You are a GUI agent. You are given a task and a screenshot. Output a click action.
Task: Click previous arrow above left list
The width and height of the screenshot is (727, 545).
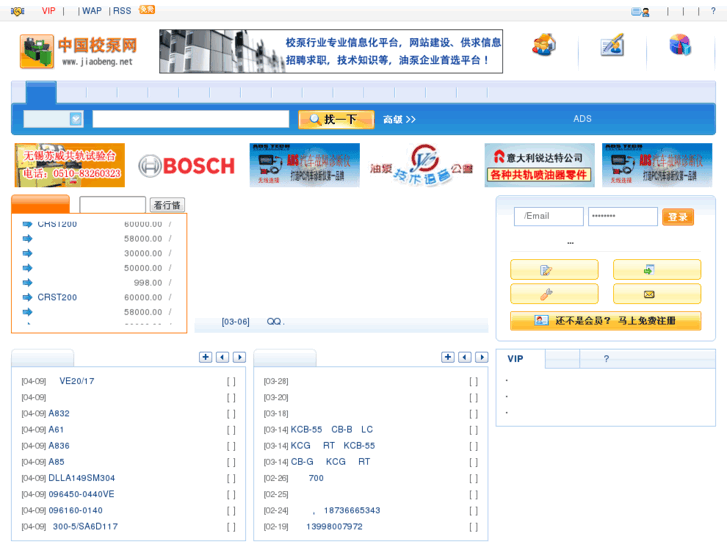tap(223, 357)
